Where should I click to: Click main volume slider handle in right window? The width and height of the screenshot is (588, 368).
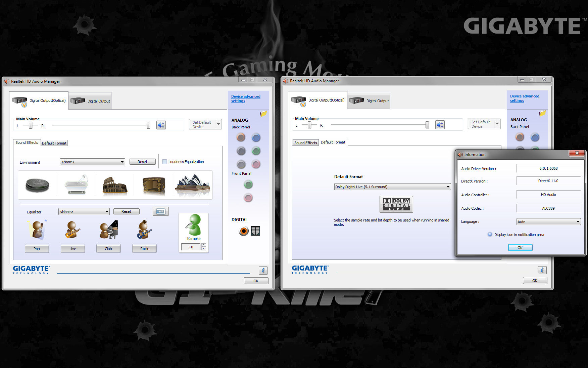(427, 125)
